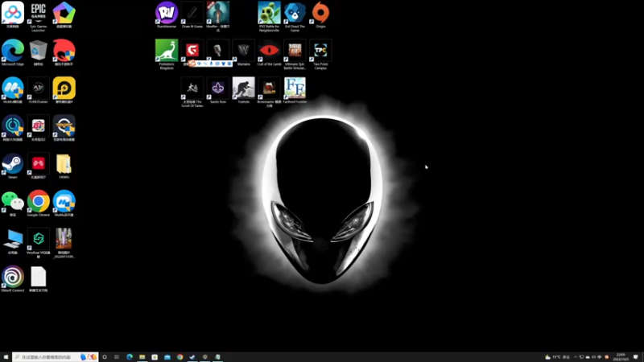Open the Recycle Bin icon

[38, 52]
